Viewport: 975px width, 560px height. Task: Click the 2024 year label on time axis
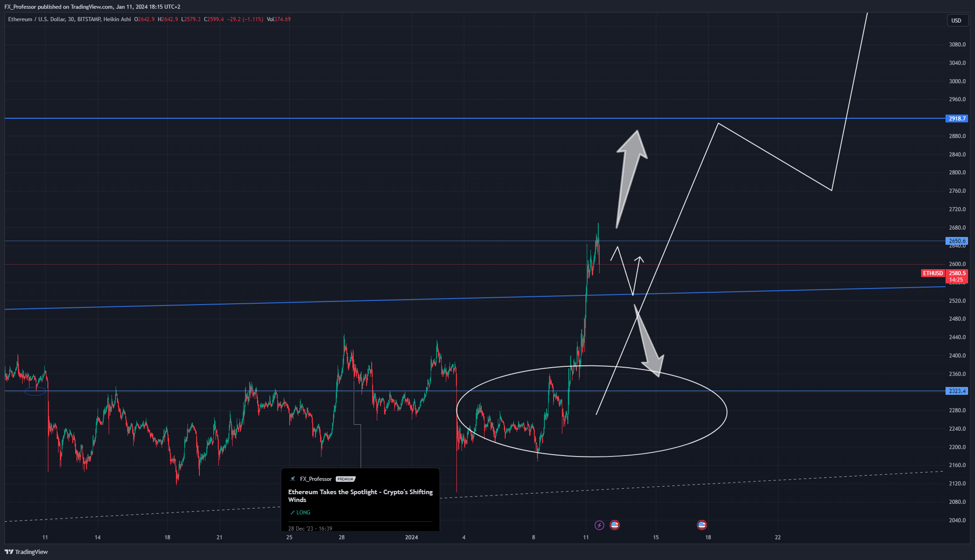(x=411, y=537)
